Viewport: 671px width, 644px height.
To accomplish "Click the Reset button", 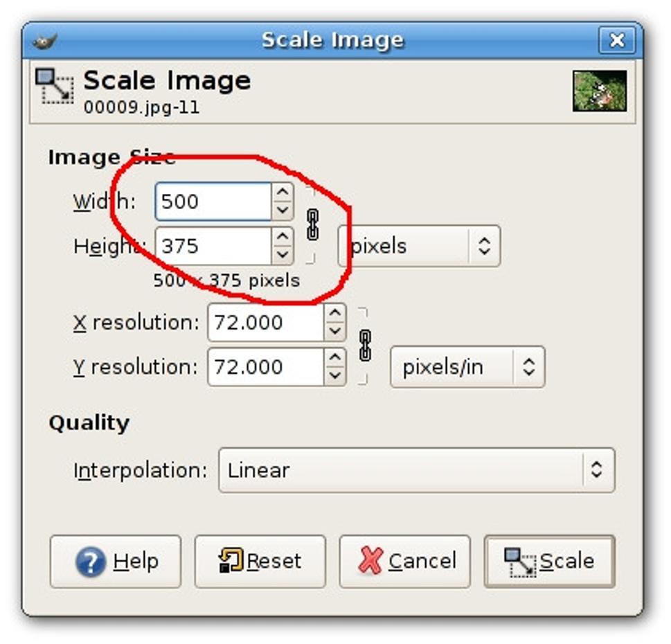I will coord(260,562).
